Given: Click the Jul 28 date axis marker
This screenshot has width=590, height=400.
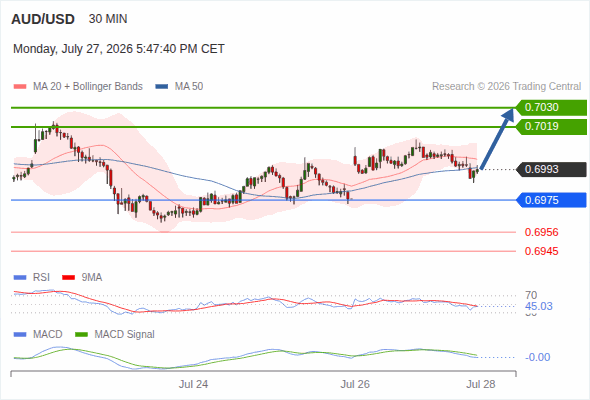Looking at the screenshot, I should tap(481, 384).
